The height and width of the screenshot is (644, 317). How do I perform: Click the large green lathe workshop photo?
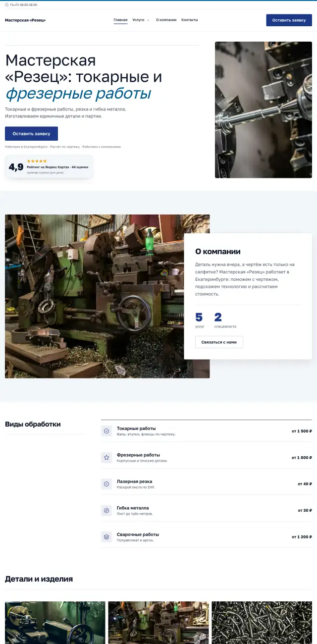tap(107, 296)
